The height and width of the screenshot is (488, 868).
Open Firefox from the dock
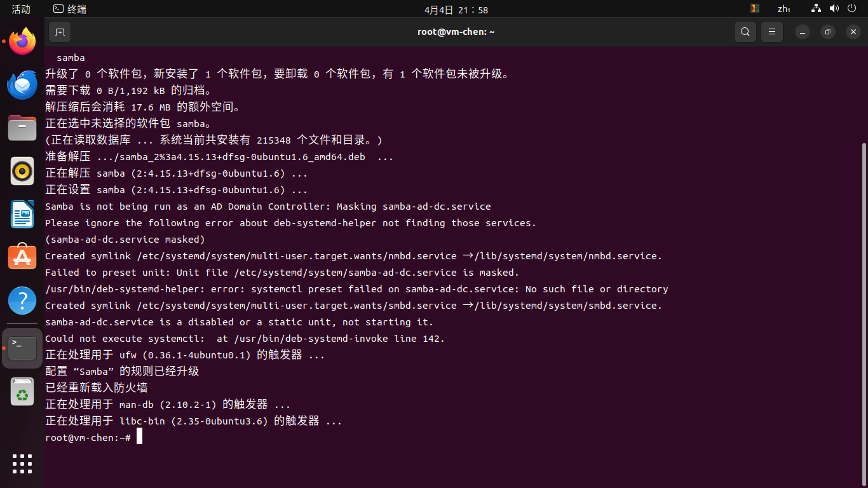[22, 42]
